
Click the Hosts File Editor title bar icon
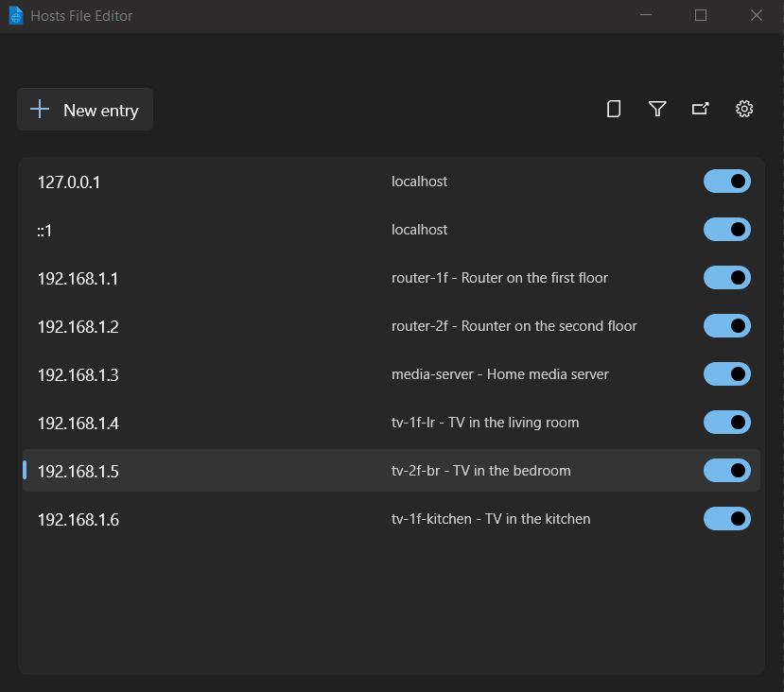tap(15, 15)
